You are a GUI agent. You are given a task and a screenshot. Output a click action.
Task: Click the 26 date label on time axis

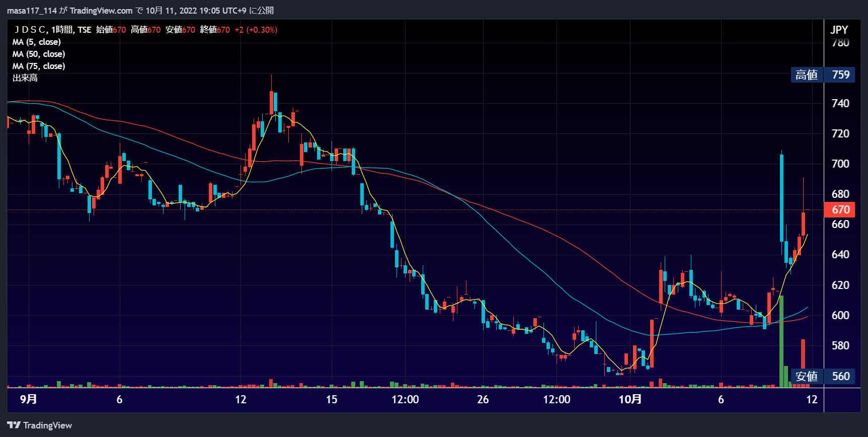[x=483, y=399]
